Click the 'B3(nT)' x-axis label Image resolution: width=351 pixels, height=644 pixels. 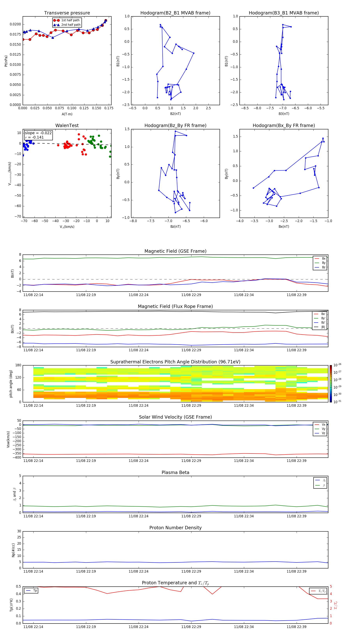[x=284, y=114]
